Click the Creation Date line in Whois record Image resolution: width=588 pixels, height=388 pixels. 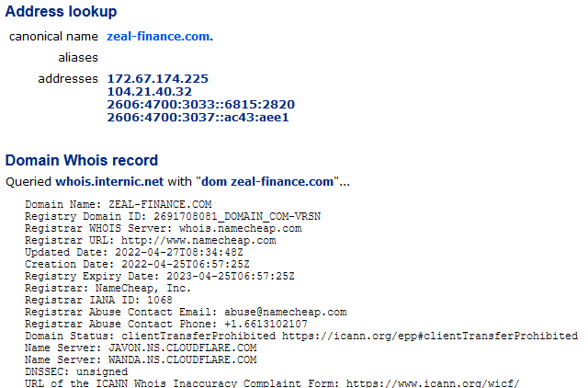tap(137, 264)
